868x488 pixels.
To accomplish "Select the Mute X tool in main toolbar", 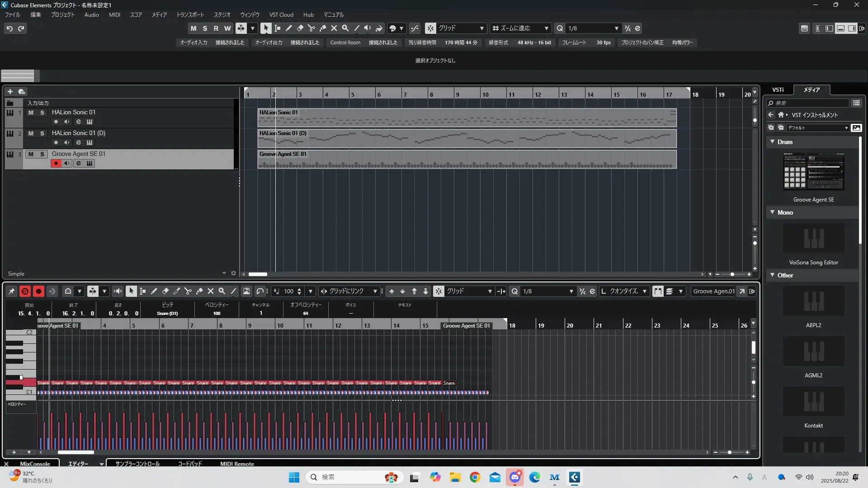I will pos(334,28).
